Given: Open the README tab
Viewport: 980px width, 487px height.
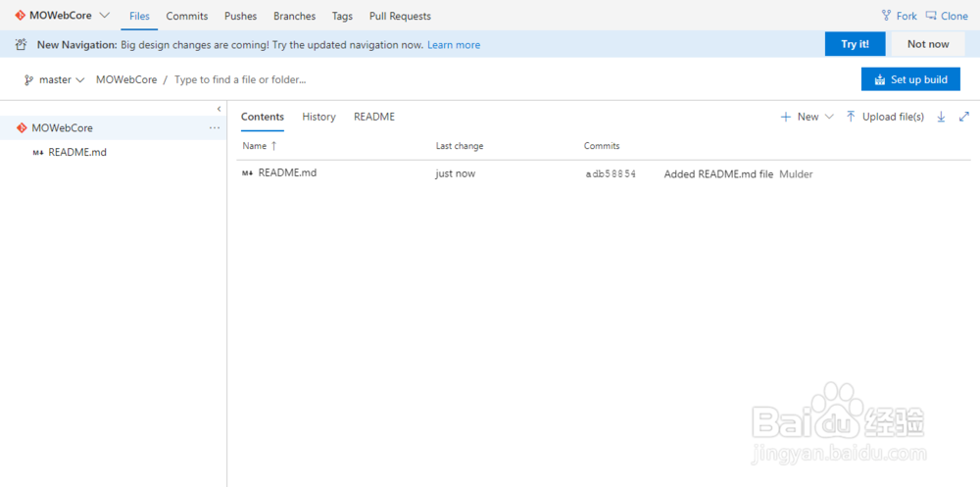Looking at the screenshot, I should coord(374,117).
